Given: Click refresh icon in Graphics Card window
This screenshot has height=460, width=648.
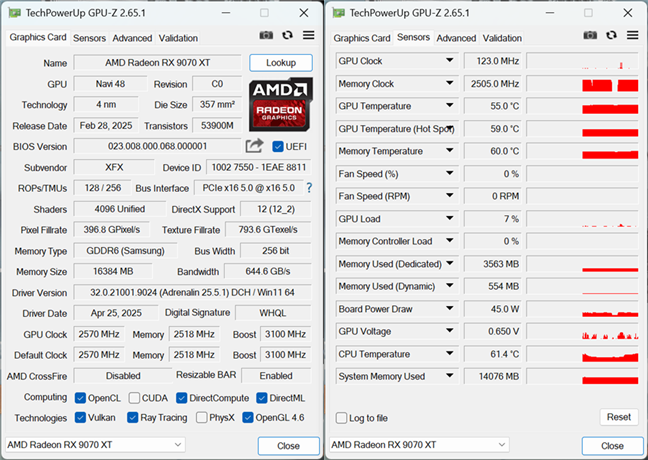Looking at the screenshot, I should tap(287, 35).
